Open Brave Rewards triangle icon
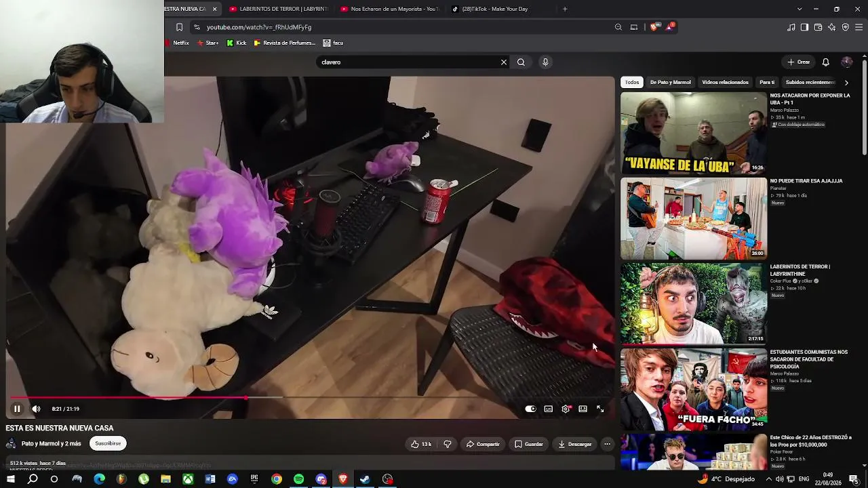The image size is (868, 488). (671, 27)
